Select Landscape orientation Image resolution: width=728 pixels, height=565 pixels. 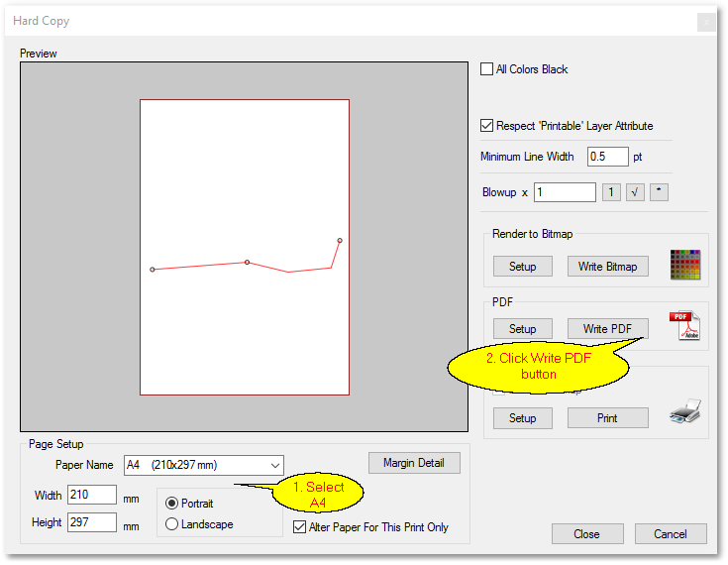(x=171, y=524)
